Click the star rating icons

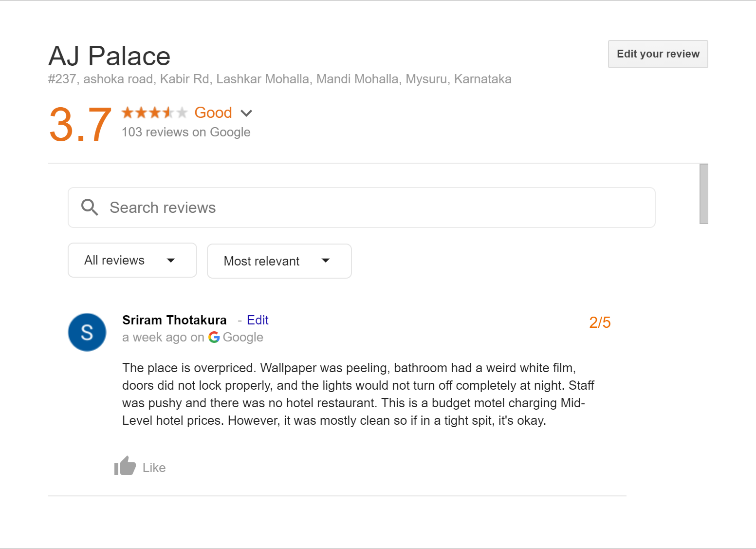[x=154, y=113]
